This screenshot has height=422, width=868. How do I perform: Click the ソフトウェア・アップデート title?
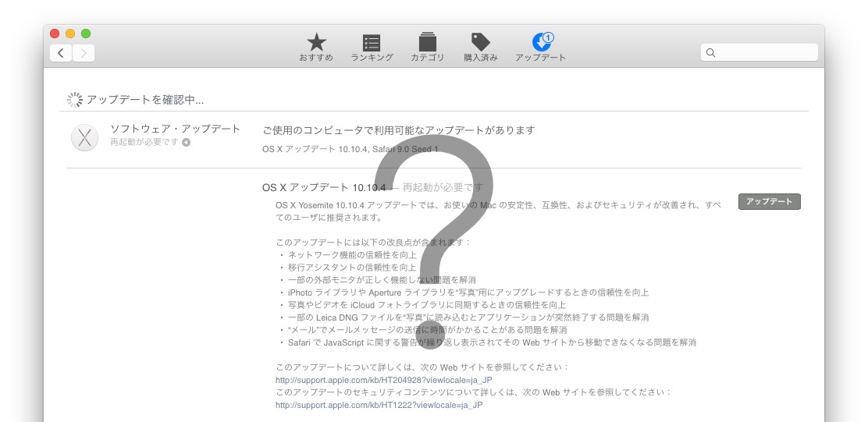(x=176, y=129)
